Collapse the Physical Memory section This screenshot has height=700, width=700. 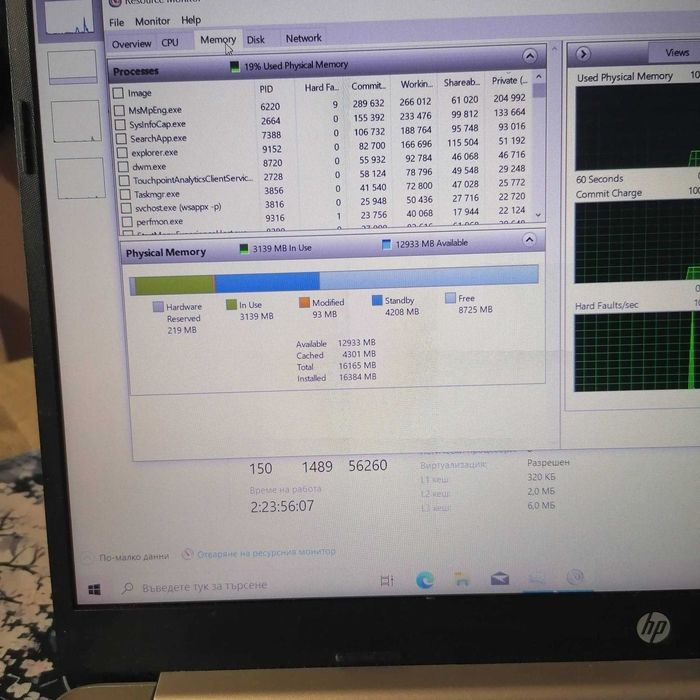pos(529,240)
